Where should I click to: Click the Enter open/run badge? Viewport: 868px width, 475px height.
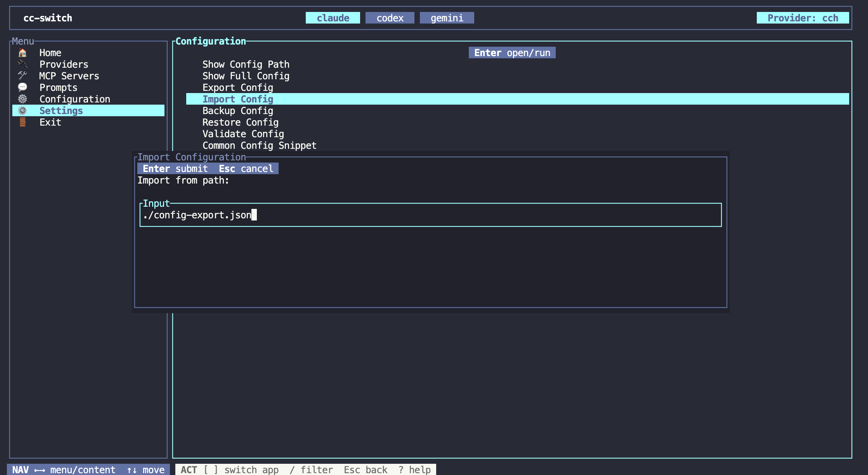coord(512,52)
